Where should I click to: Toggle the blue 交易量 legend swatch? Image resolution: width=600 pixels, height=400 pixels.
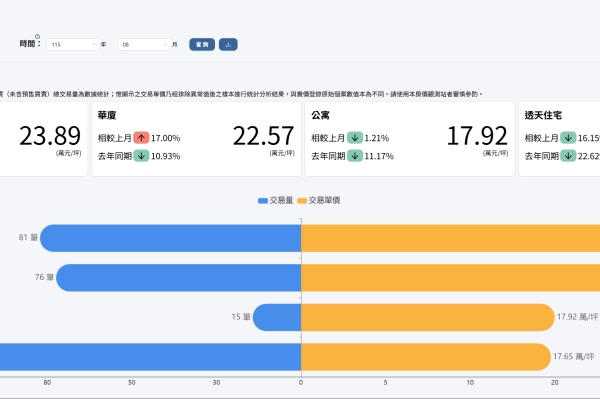[x=263, y=201]
